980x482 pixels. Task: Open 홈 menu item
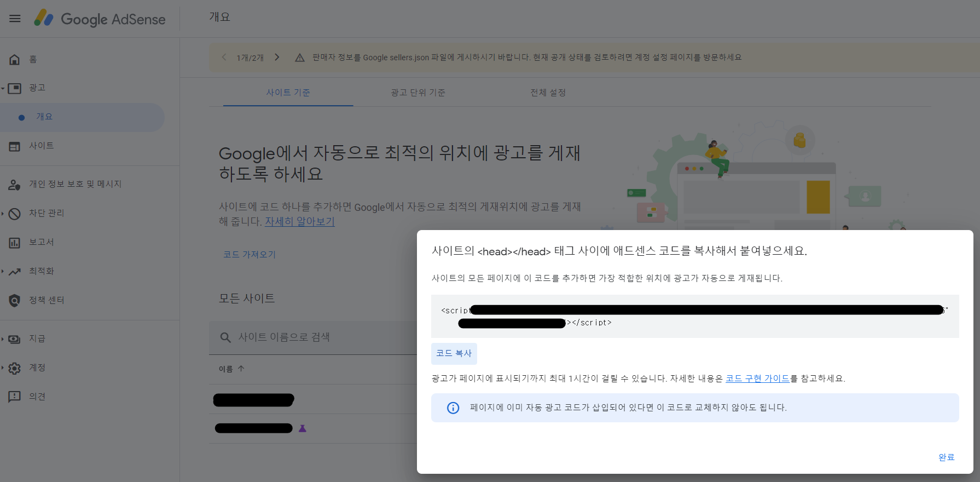point(33,59)
